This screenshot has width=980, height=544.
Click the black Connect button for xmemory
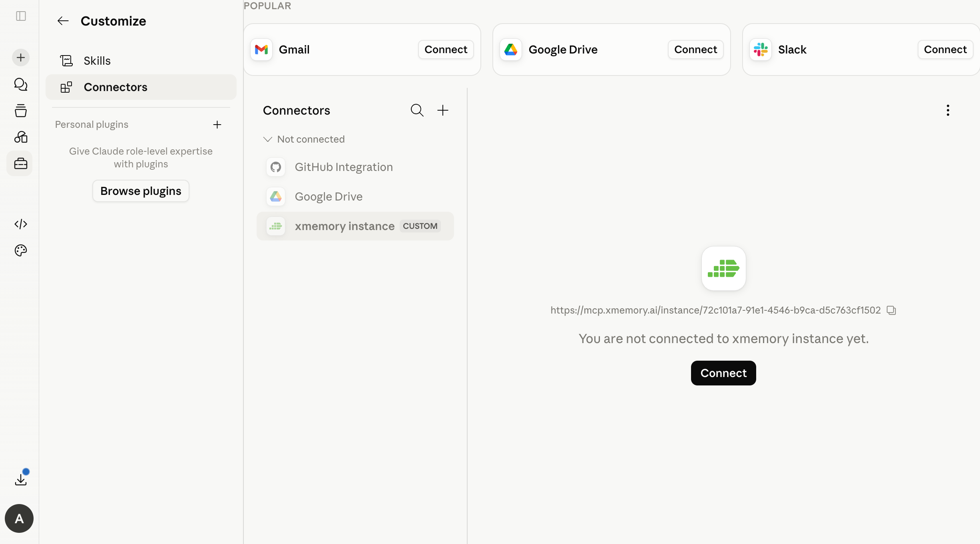(723, 373)
